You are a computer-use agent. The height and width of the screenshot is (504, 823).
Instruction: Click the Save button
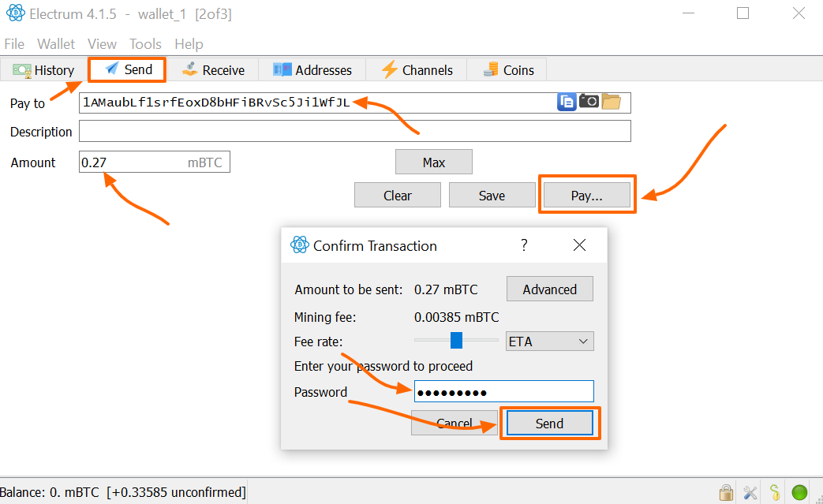click(492, 196)
